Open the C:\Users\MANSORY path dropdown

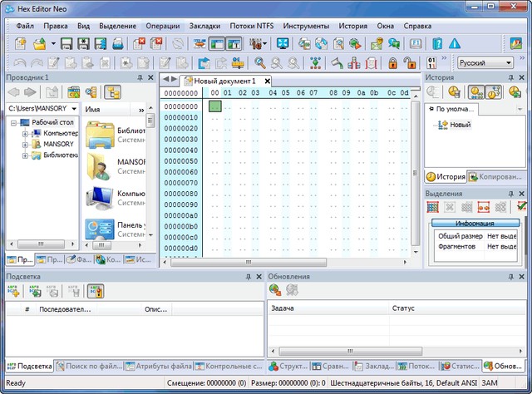[x=74, y=109]
